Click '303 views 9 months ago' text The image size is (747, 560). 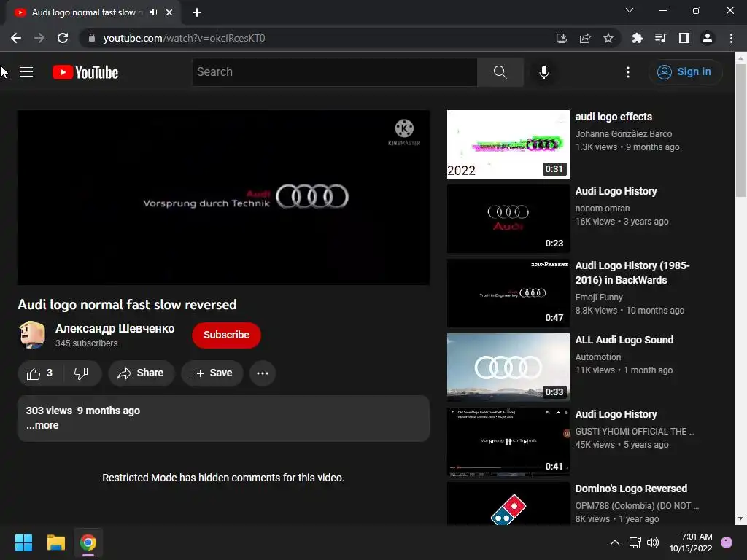83,411
